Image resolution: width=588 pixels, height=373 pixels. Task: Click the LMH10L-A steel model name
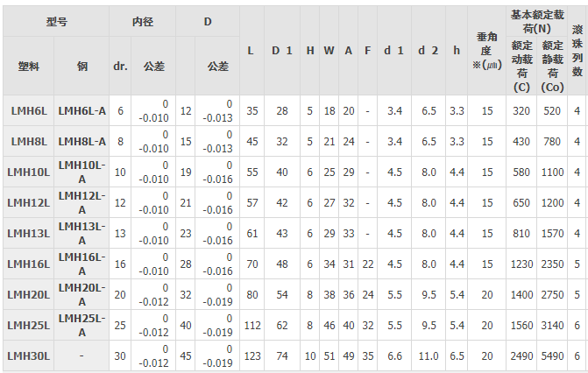[81, 172]
